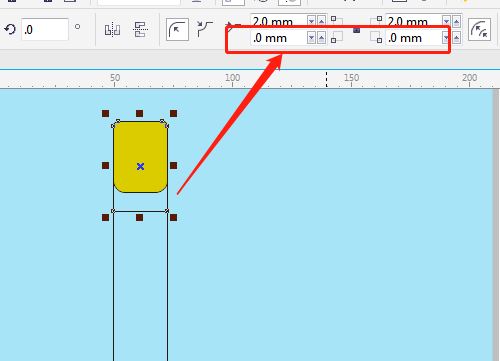The height and width of the screenshot is (361, 500).
Task: Click the rounded rectangle's top-left corner node
Action: (x=113, y=126)
